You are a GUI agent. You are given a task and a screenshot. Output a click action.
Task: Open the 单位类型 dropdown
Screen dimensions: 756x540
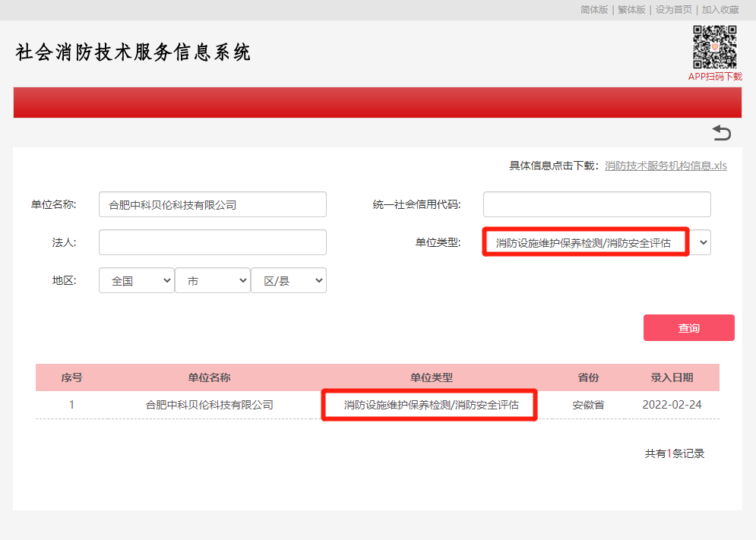click(x=597, y=242)
